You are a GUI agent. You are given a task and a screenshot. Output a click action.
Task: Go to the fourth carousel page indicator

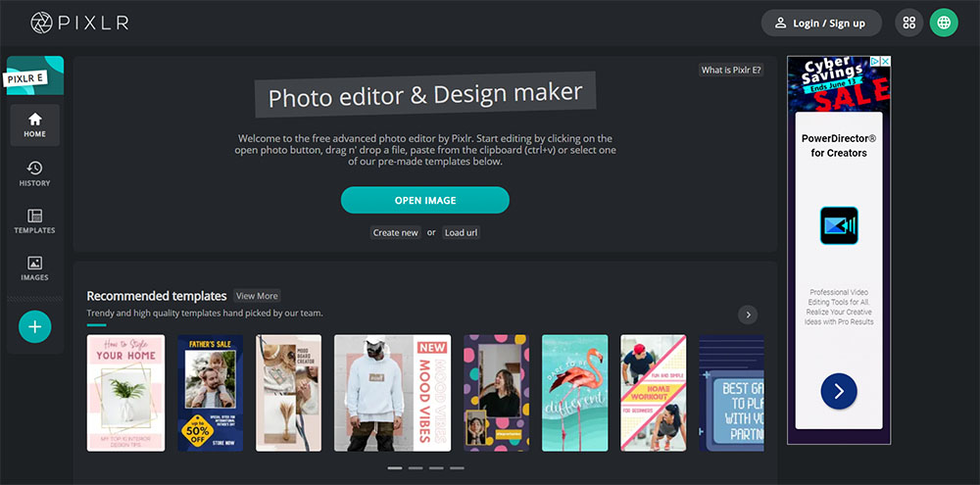[x=457, y=467]
